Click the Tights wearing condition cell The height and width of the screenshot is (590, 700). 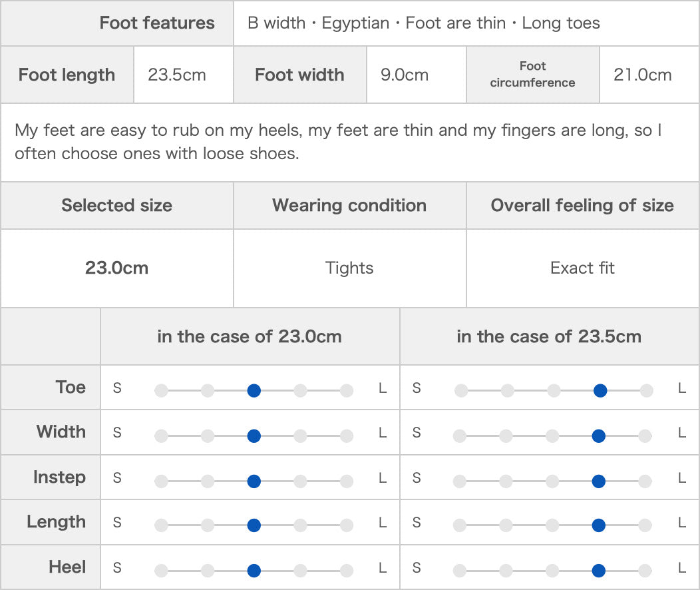(349, 268)
